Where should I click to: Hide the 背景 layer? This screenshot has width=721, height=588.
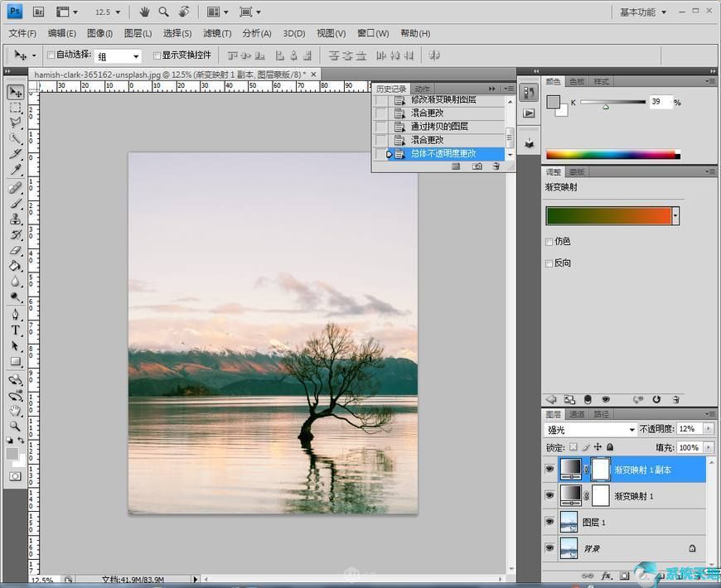click(549, 548)
